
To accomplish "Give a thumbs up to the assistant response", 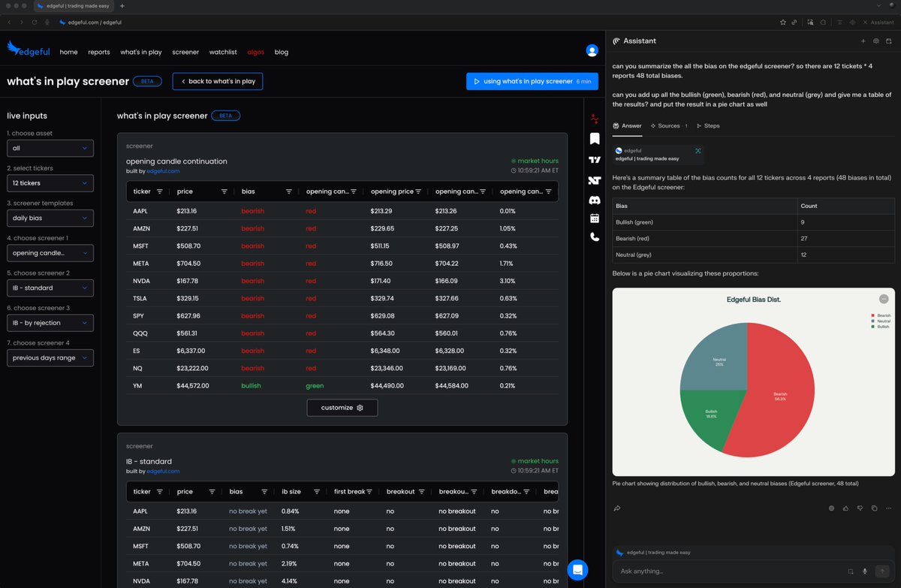I will coord(845,508).
